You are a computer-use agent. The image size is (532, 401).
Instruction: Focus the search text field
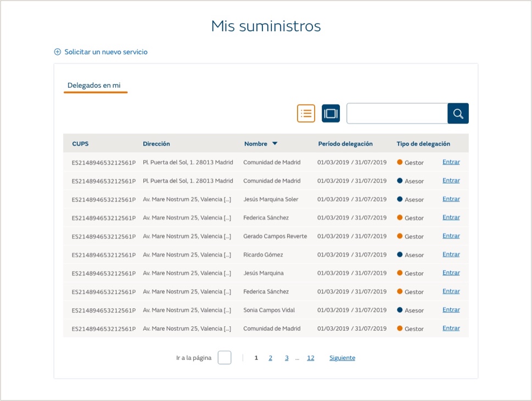click(397, 113)
